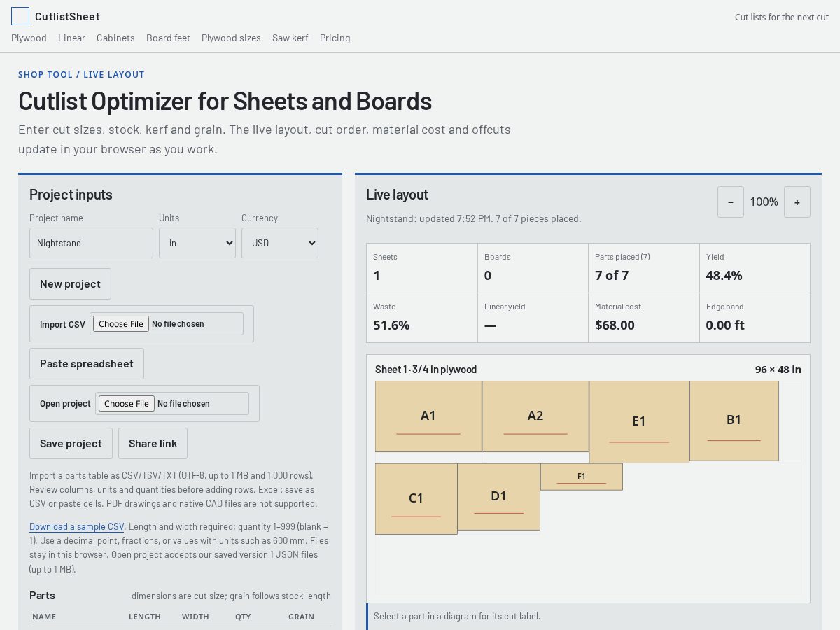Click the Edge band 0.00 ft value
This screenshot has height=630, width=840.
[725, 325]
